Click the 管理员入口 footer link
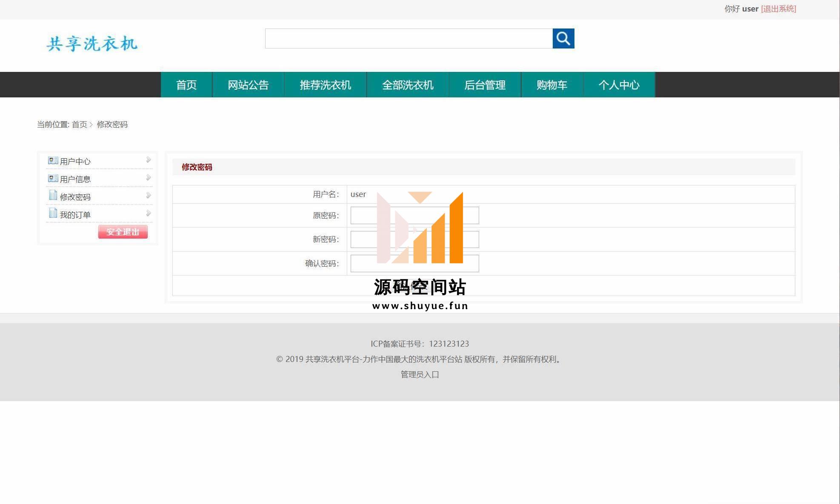840x504 pixels. (420, 374)
